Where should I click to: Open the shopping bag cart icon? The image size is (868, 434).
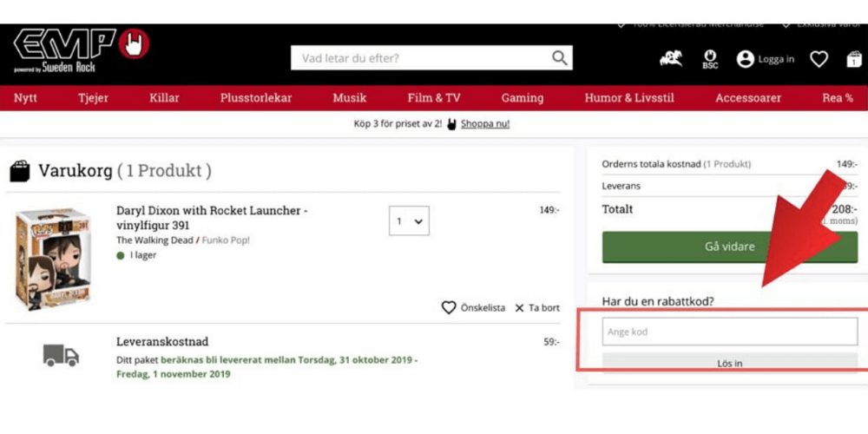click(854, 59)
